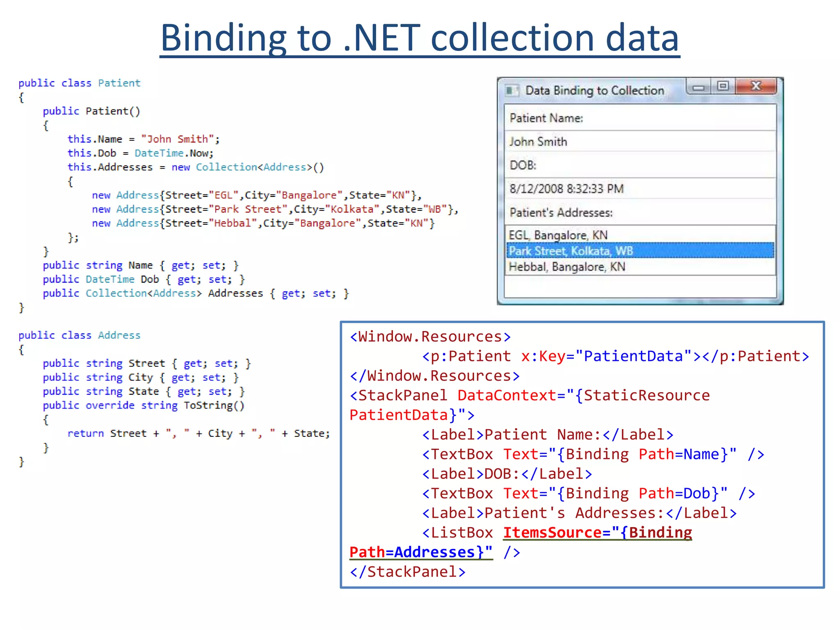Select 'Hebbal, Bangalore, KN' list item
840x630 pixels.
pyautogui.click(x=640, y=267)
